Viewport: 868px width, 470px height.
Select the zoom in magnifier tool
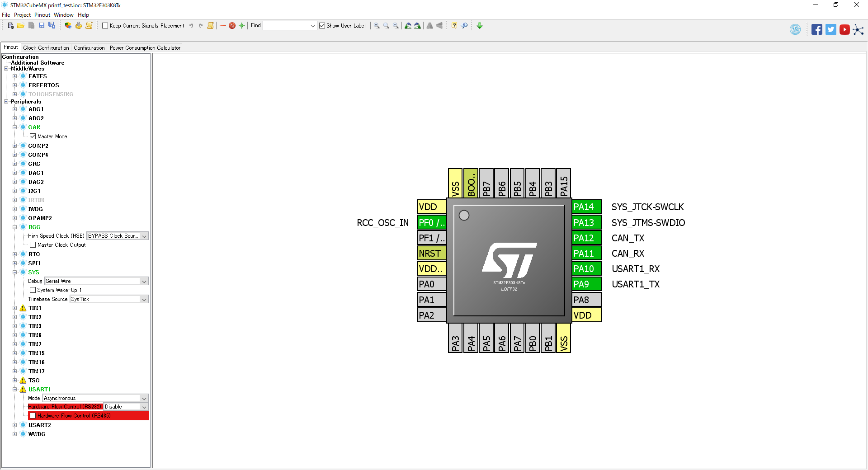coord(376,26)
